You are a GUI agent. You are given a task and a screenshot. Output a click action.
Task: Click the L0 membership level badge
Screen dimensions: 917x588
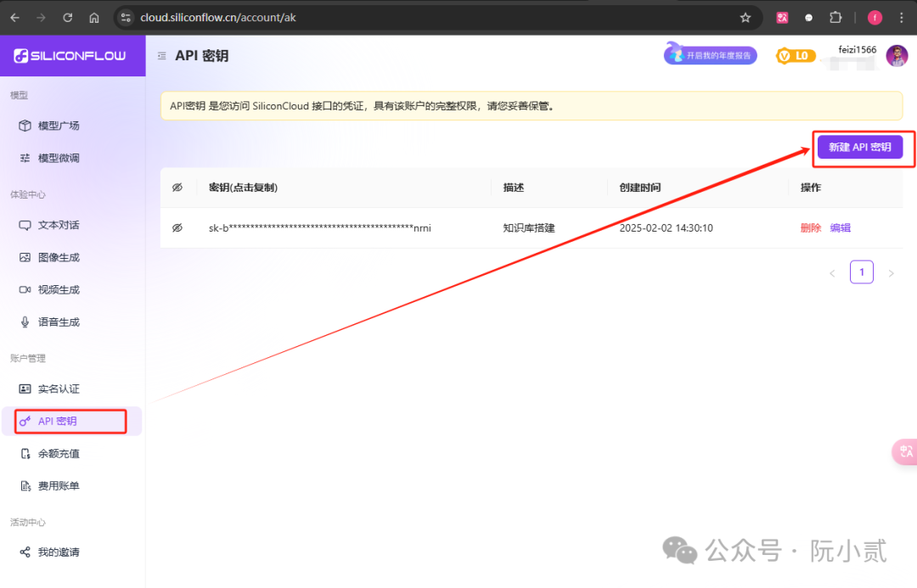pyautogui.click(x=796, y=55)
